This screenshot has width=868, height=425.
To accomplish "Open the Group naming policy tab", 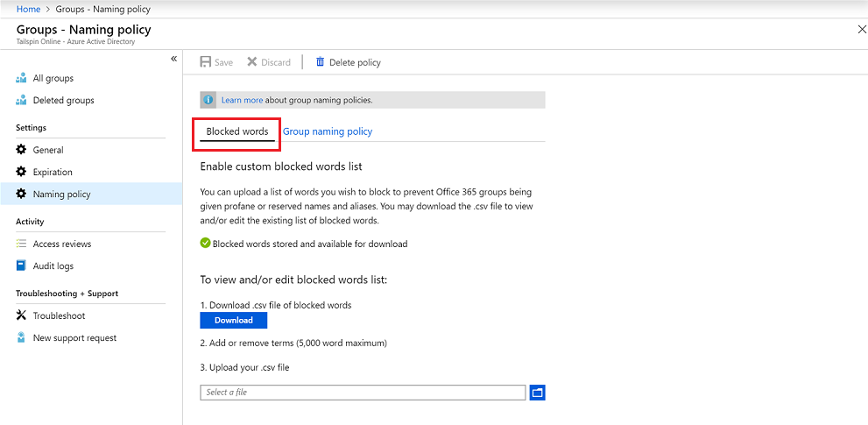I will coord(328,131).
